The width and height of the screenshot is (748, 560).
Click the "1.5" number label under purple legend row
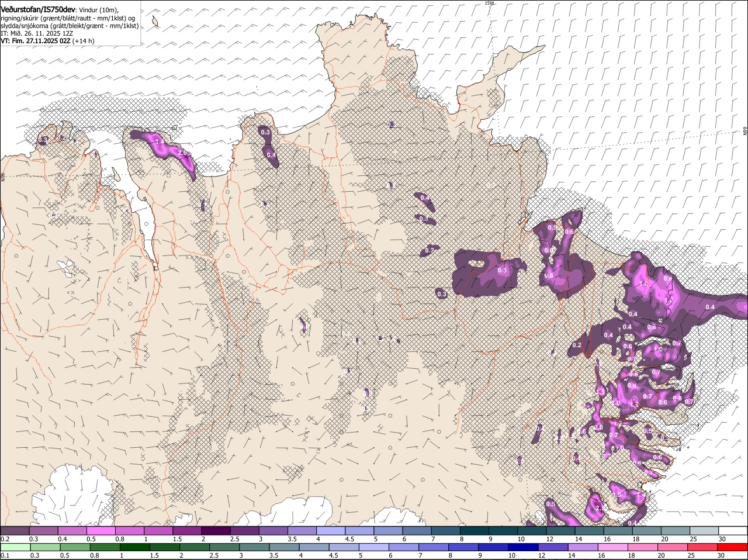tap(177, 539)
